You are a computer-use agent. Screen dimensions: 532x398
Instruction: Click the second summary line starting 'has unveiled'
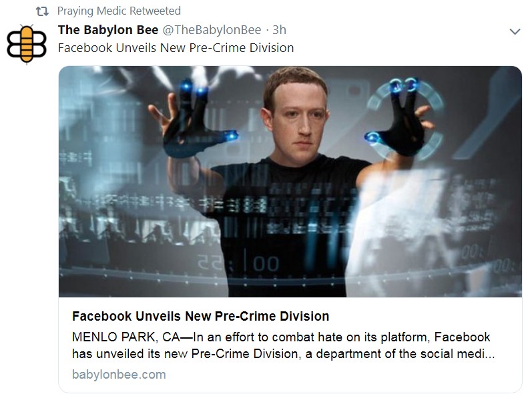tap(283, 353)
